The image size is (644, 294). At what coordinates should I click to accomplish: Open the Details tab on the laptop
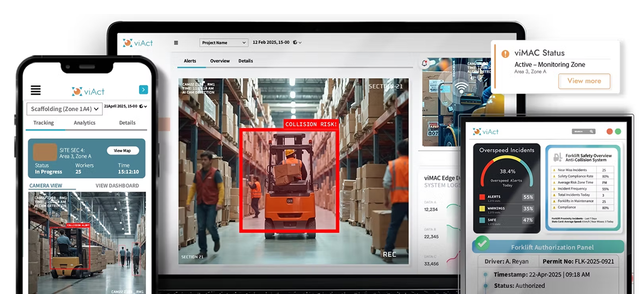(246, 61)
